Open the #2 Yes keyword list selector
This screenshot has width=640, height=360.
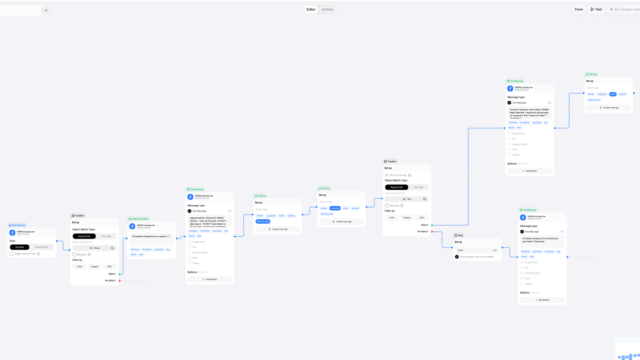407,199
